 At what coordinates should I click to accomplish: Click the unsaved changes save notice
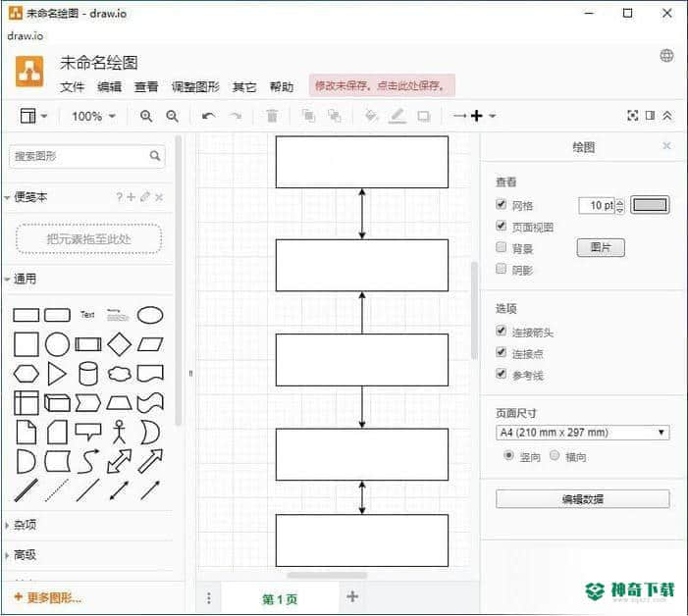[x=382, y=85]
